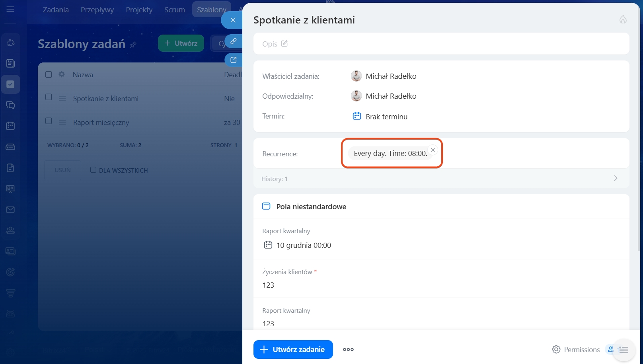This screenshot has height=364, width=643.
Task: Select the Spotkanie z klientami row checkbox
Action: (x=49, y=97)
